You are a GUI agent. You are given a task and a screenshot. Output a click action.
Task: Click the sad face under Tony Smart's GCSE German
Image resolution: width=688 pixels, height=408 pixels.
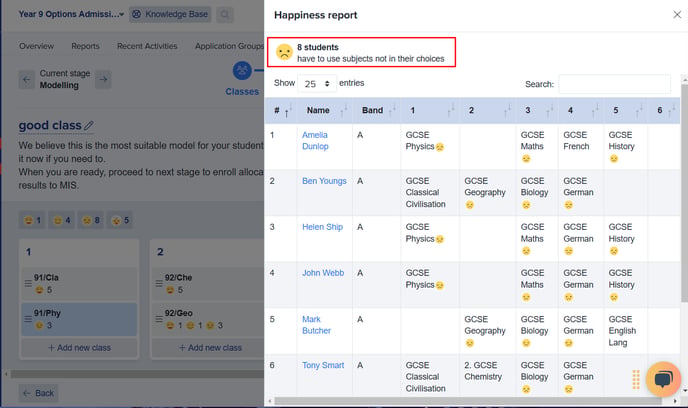pyautogui.click(x=568, y=389)
